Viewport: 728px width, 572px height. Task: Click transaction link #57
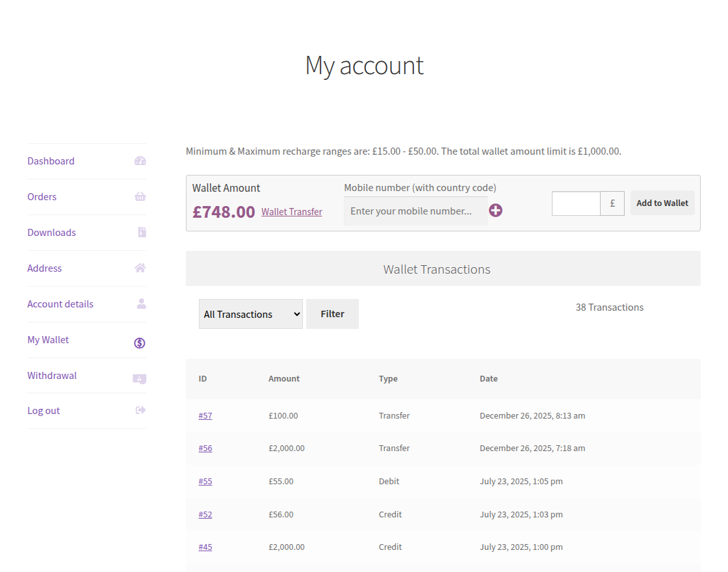[x=205, y=415]
